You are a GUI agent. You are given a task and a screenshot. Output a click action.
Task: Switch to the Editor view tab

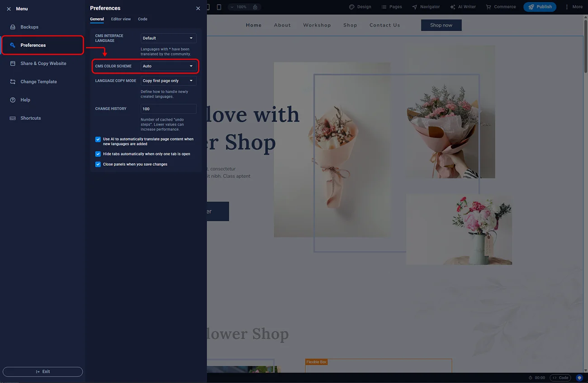click(121, 19)
